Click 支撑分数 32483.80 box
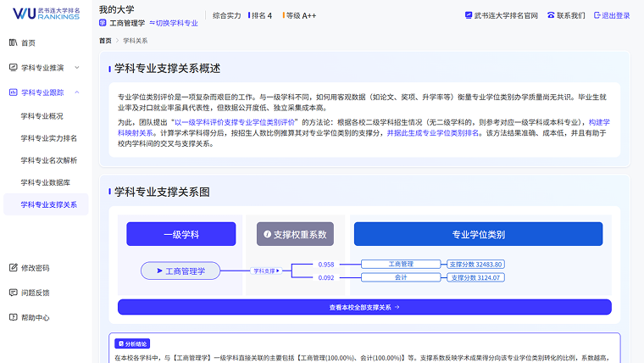The height and width of the screenshot is (363, 644). coord(475,265)
